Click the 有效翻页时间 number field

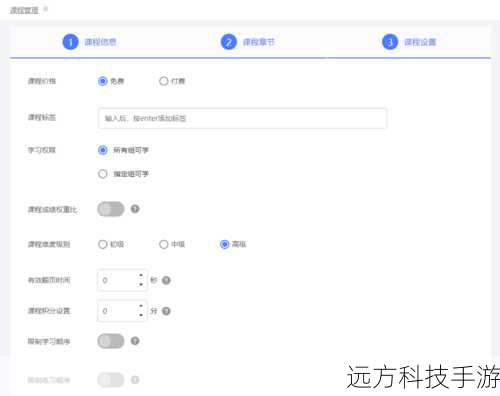tap(122, 280)
